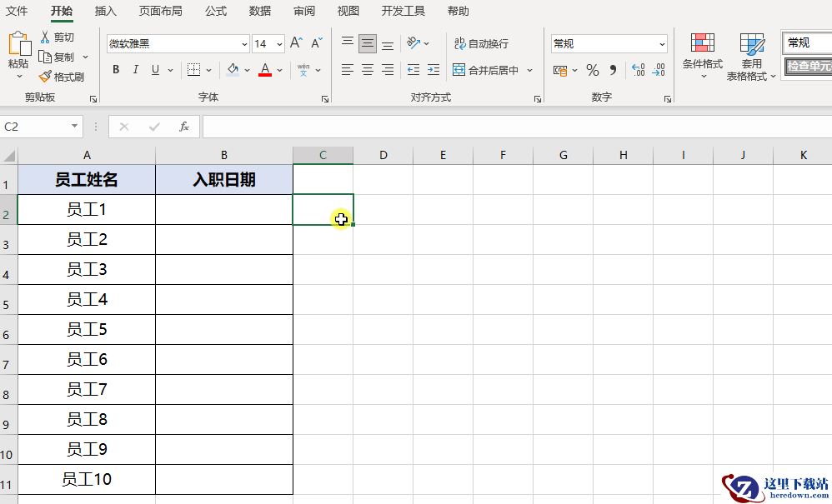Increase font size with the larger A icon
This screenshot has width=832, height=504.
point(296,43)
